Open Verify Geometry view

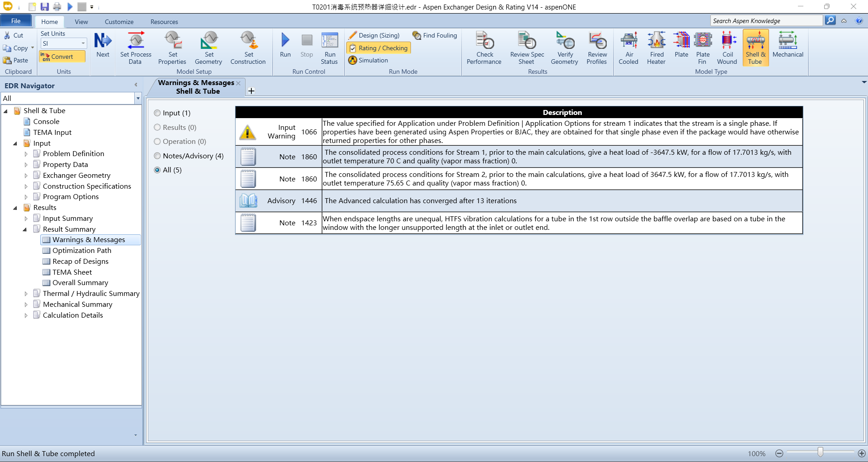click(565, 48)
